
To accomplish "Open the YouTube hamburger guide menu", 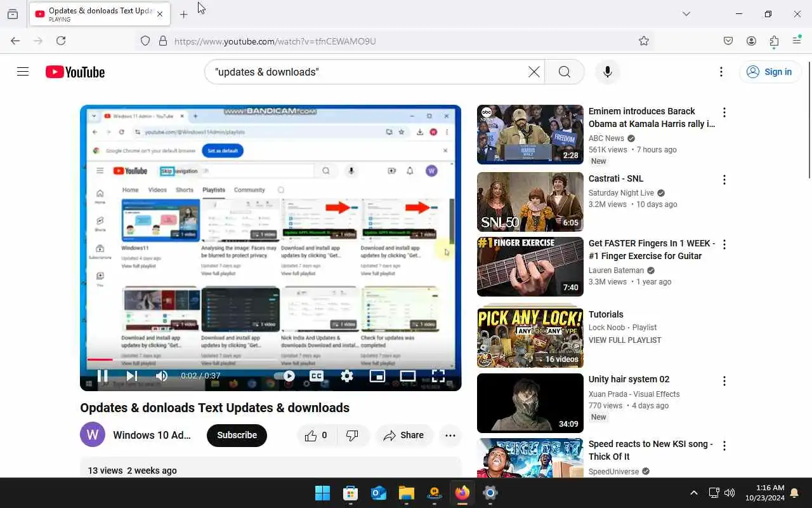I will 23,72.
